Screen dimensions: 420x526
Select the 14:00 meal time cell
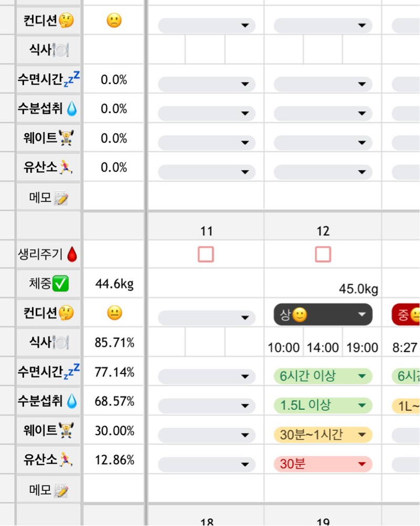click(x=323, y=347)
